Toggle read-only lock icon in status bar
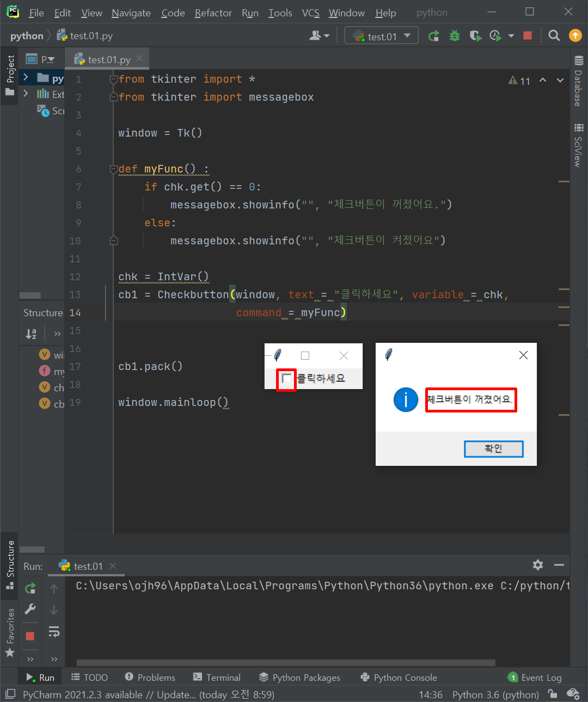This screenshot has width=588, height=702. [553, 694]
